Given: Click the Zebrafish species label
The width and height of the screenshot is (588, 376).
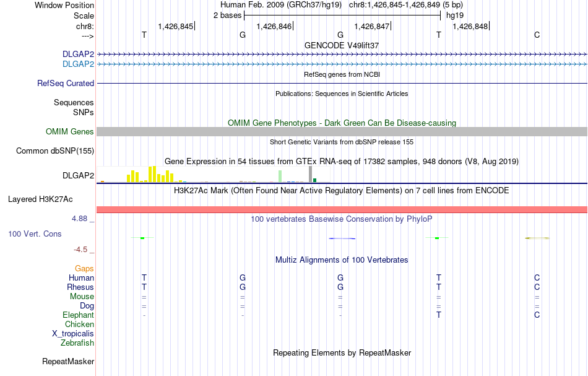Looking at the screenshot, I should tap(77, 343).
